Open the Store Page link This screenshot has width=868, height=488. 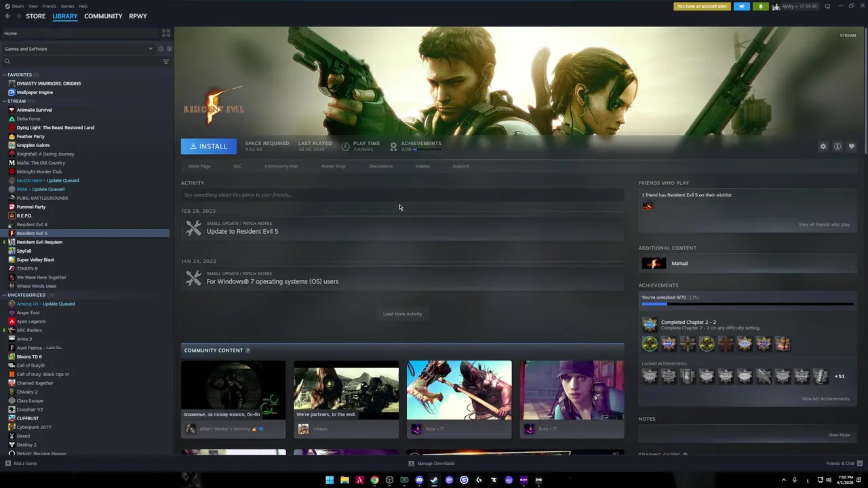199,166
